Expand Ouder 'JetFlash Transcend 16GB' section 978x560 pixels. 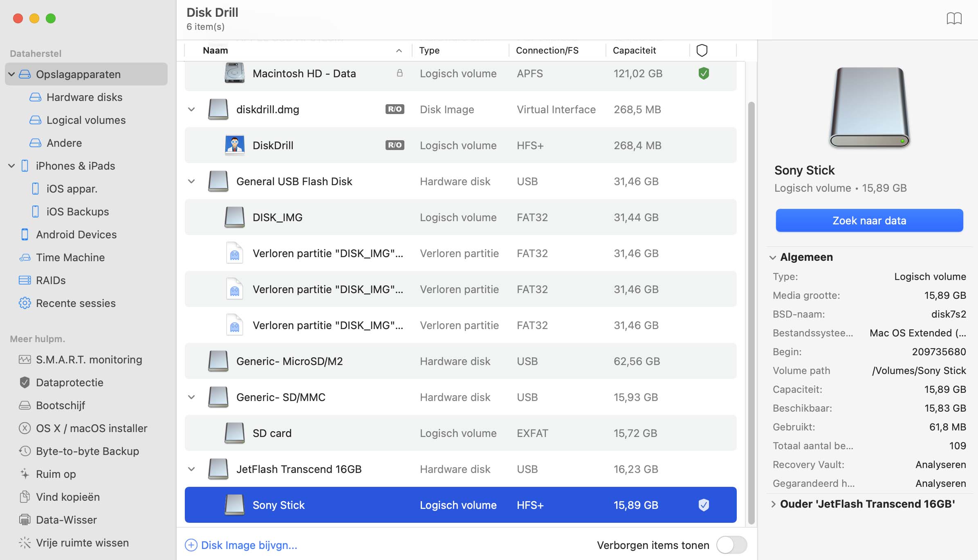pyautogui.click(x=773, y=504)
